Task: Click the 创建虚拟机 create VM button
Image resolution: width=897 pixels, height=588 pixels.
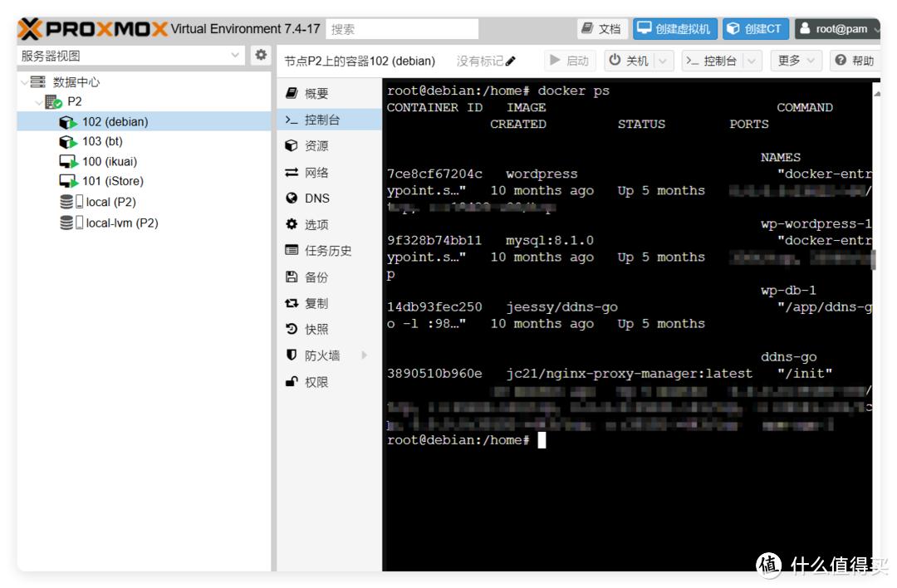Action: coord(674,29)
